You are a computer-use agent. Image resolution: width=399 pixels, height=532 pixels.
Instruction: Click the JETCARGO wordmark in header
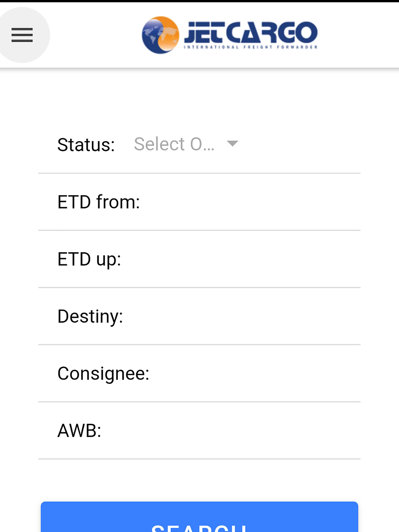point(251,32)
